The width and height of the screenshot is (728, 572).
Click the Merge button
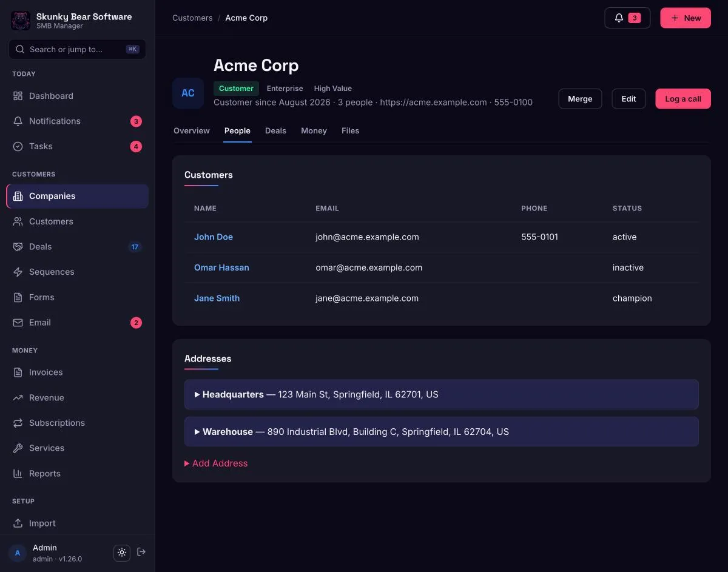580,99
